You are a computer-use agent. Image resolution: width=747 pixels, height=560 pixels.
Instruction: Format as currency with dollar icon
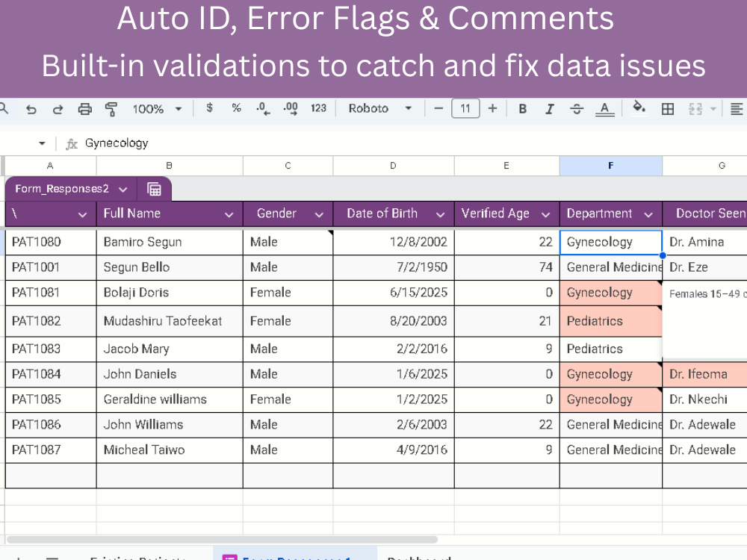coord(210,108)
